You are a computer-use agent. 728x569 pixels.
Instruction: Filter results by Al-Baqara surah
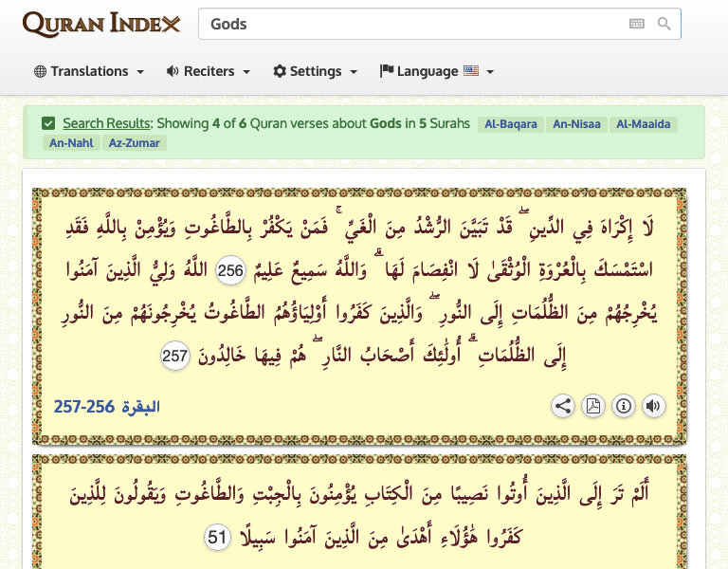click(x=511, y=124)
